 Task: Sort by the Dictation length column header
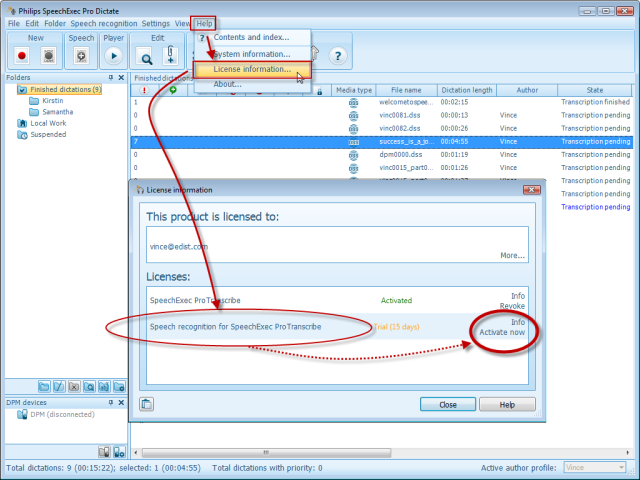tap(467, 90)
